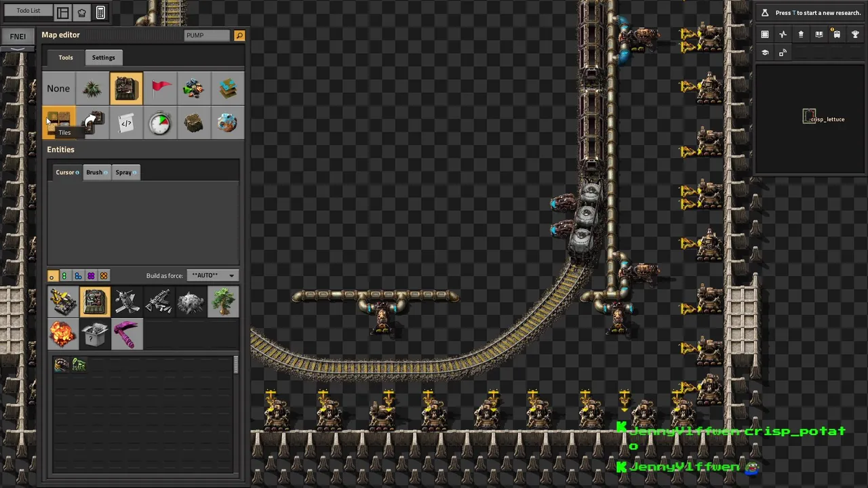Pick the tree environment category
Viewport: 868px width, 488px height.
(x=223, y=302)
